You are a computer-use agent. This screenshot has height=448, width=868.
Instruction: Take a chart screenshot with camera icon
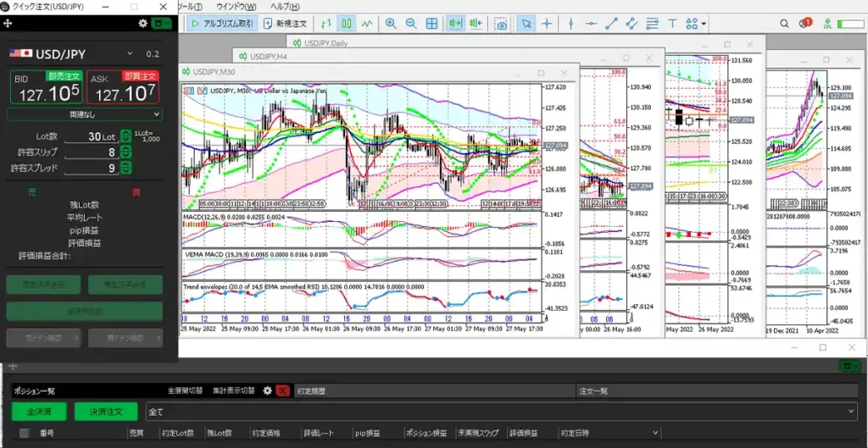click(502, 24)
